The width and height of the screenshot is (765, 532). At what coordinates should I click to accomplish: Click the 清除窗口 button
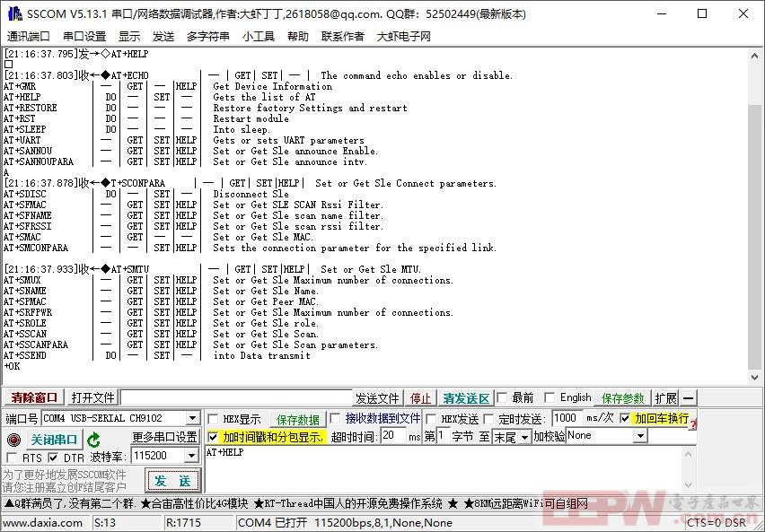[x=34, y=398]
